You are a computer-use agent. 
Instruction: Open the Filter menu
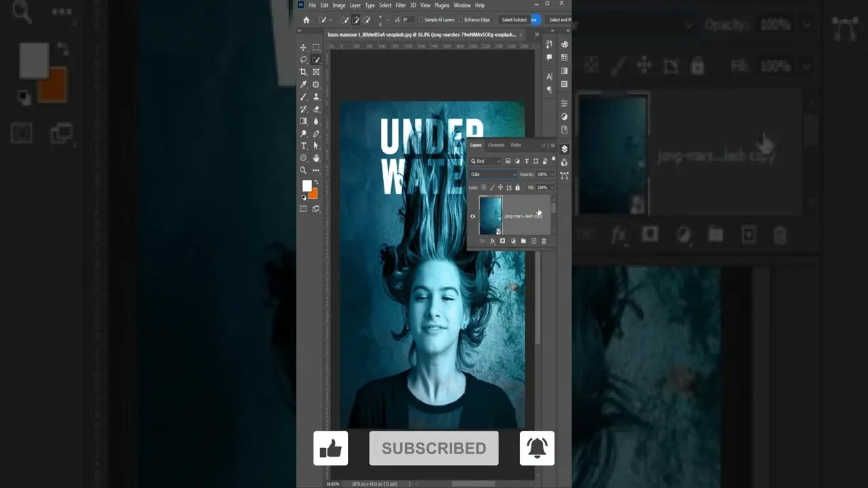click(x=401, y=5)
